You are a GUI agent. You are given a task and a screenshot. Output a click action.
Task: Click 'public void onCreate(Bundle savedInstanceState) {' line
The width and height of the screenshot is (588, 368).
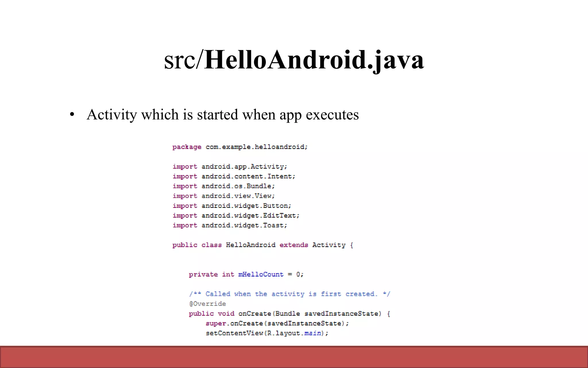click(289, 314)
